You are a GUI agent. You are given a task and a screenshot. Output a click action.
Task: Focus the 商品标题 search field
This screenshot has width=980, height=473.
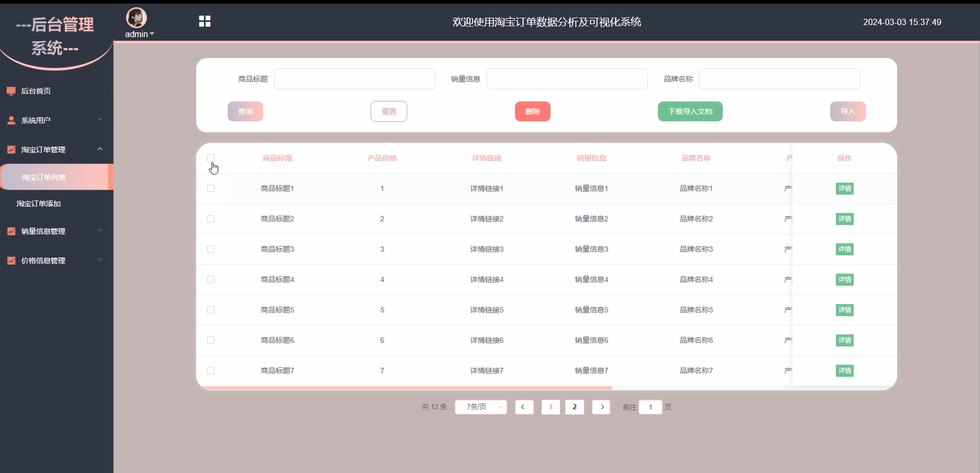click(355, 79)
